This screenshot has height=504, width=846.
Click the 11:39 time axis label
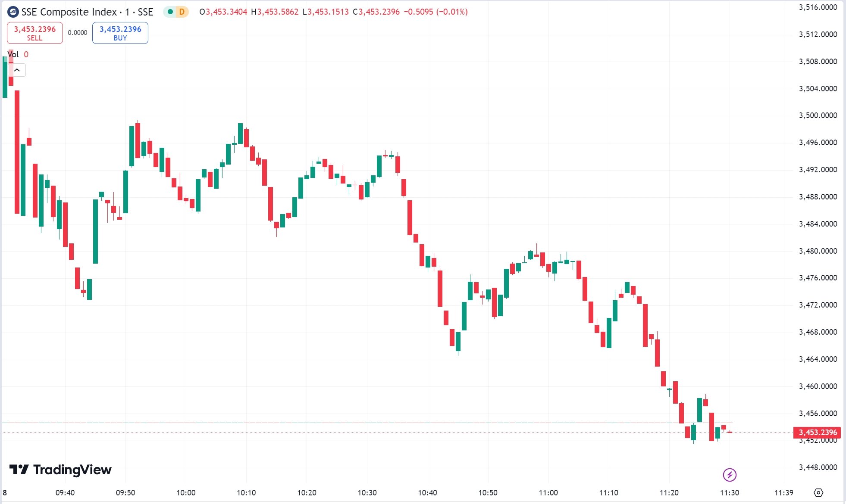coord(783,492)
